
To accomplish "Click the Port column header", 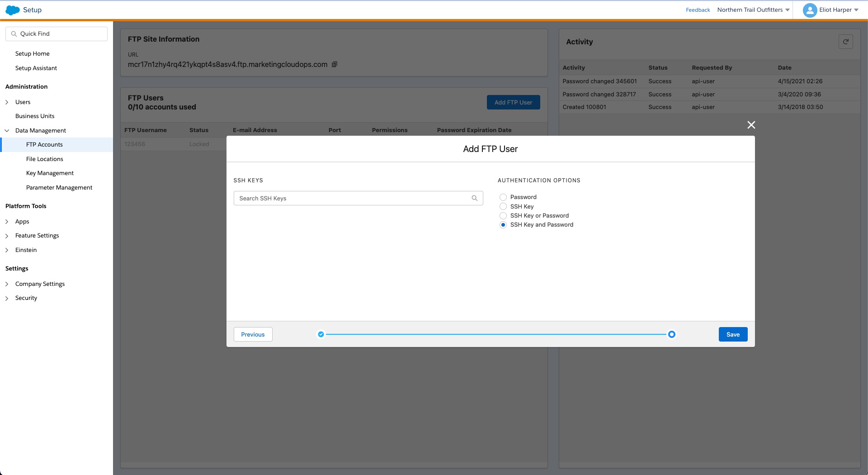I will (335, 130).
